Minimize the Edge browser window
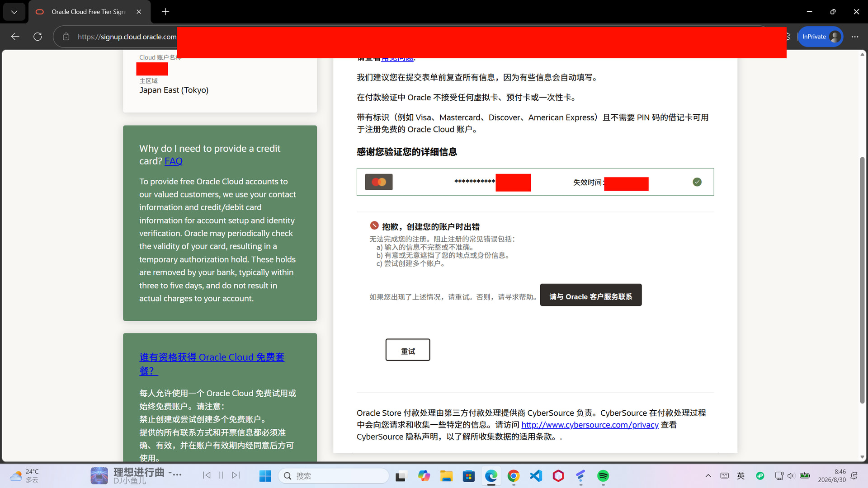 pos(809,12)
